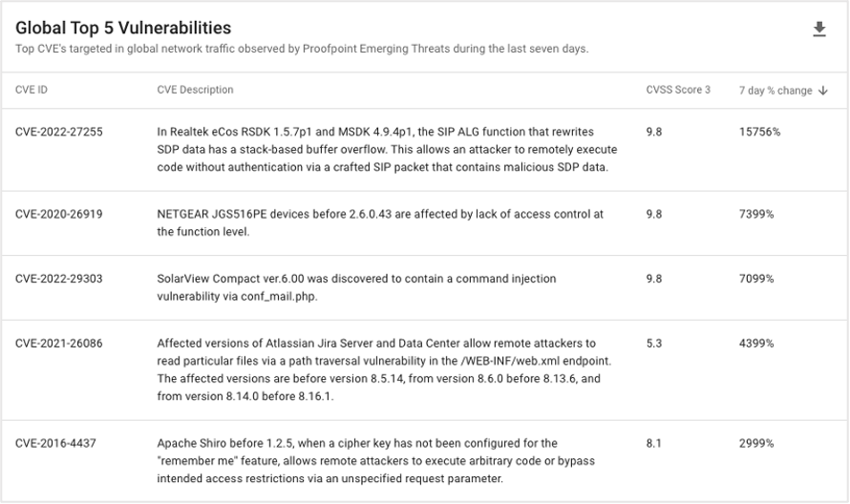Open CVE-2021-26086 entry
The height and width of the screenshot is (504, 850).
58,343
